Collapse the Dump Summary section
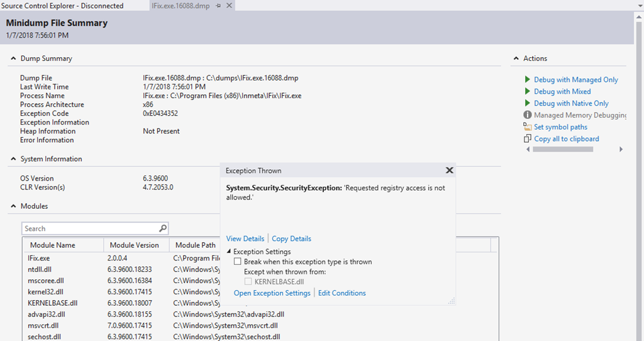The width and height of the screenshot is (644, 341). click(13, 59)
